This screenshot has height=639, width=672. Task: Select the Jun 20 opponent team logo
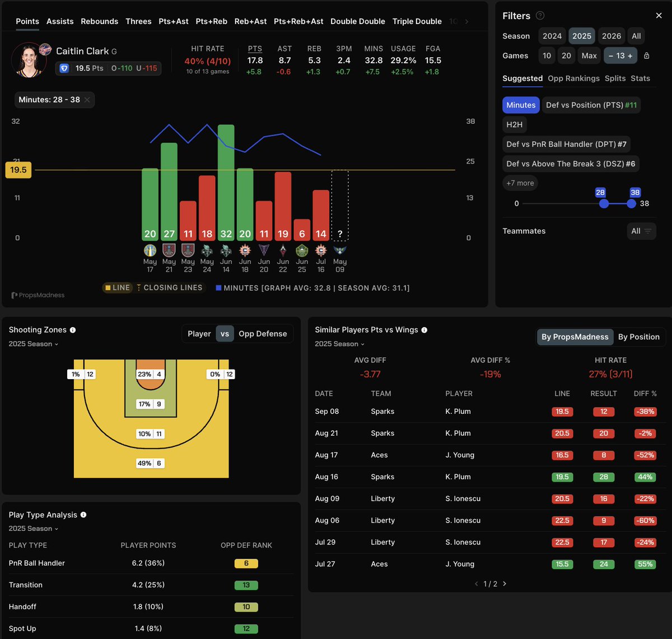tap(264, 250)
